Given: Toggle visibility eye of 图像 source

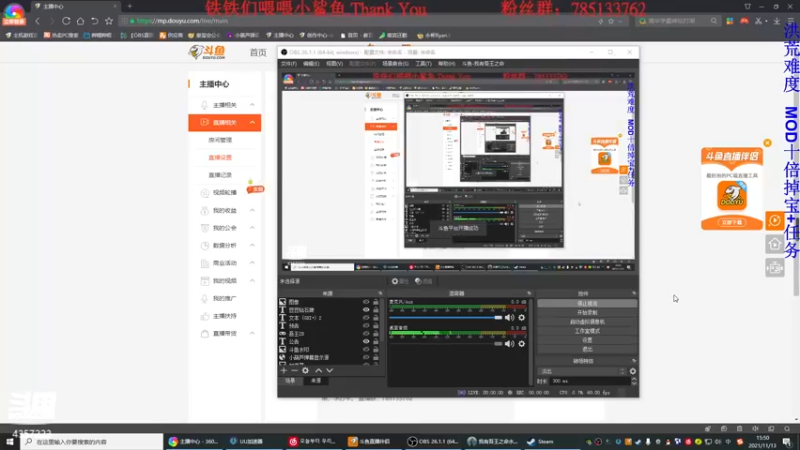Looking at the screenshot, I should [x=366, y=302].
